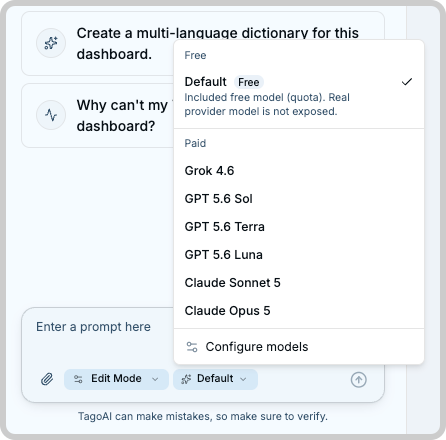
Task: Select GPT 5.6 Sol model
Action: tap(299, 199)
